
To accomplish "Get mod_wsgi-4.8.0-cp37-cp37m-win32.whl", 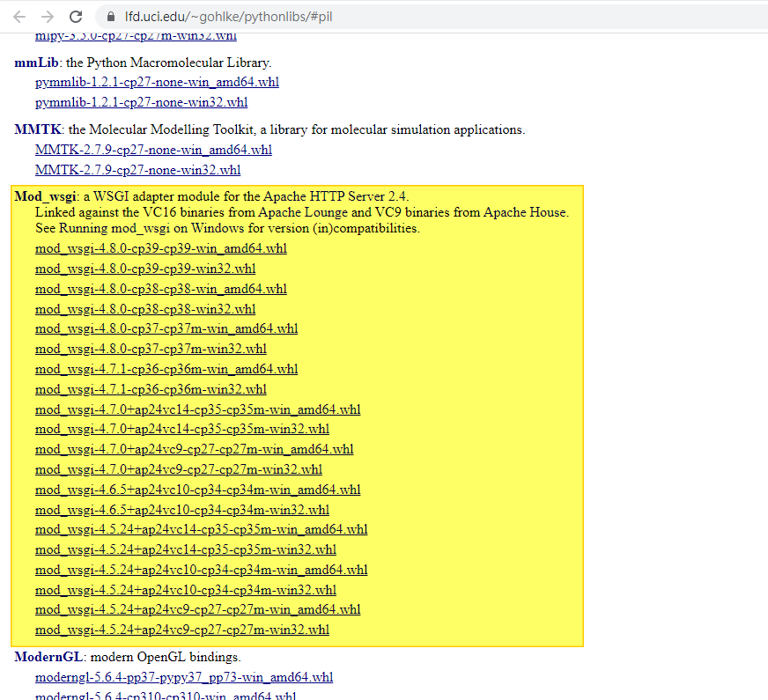I will tap(151, 349).
